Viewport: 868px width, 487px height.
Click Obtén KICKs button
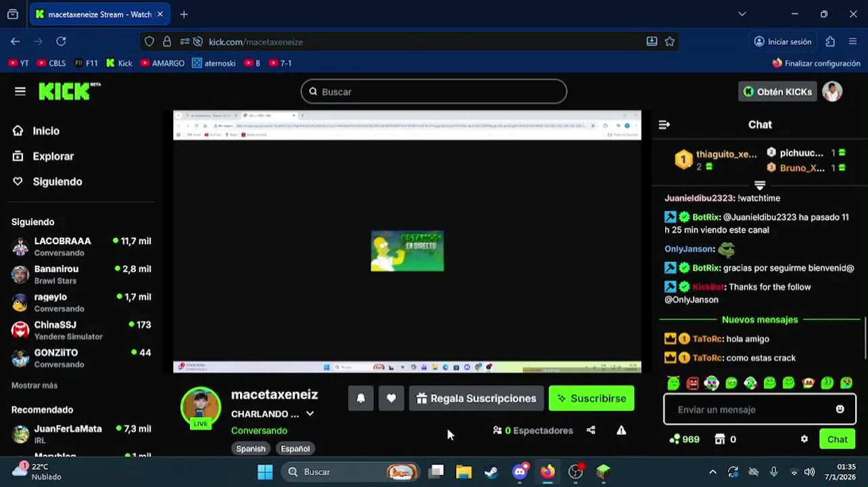(777, 91)
